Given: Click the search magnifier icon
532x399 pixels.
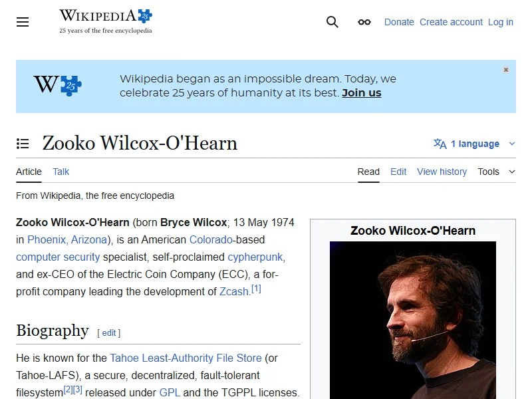Looking at the screenshot, I should click(332, 22).
